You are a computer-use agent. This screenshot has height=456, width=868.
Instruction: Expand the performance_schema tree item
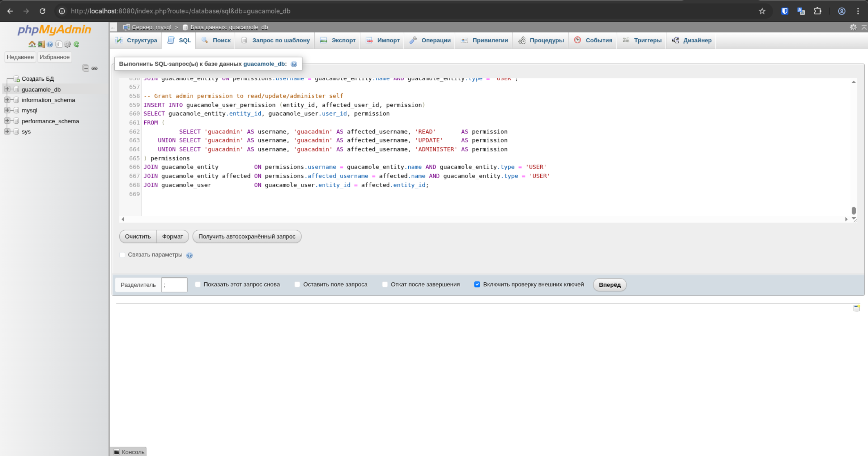tap(7, 121)
